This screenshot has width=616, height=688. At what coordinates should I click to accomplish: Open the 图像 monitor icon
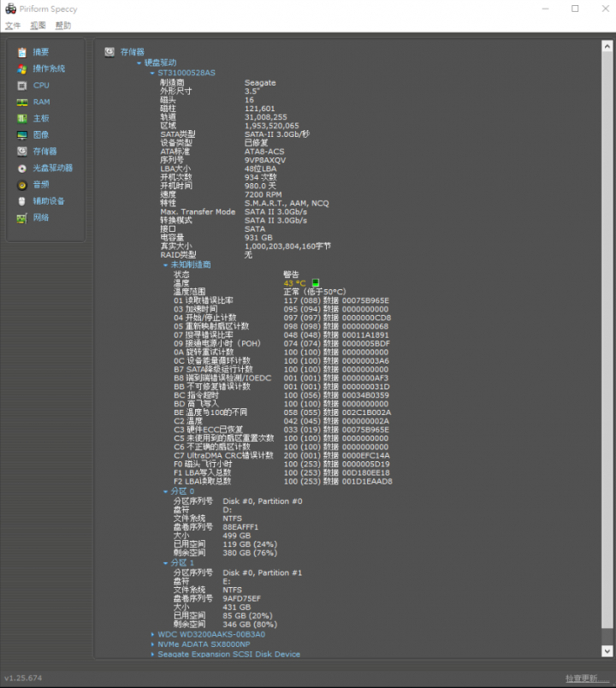[22, 135]
